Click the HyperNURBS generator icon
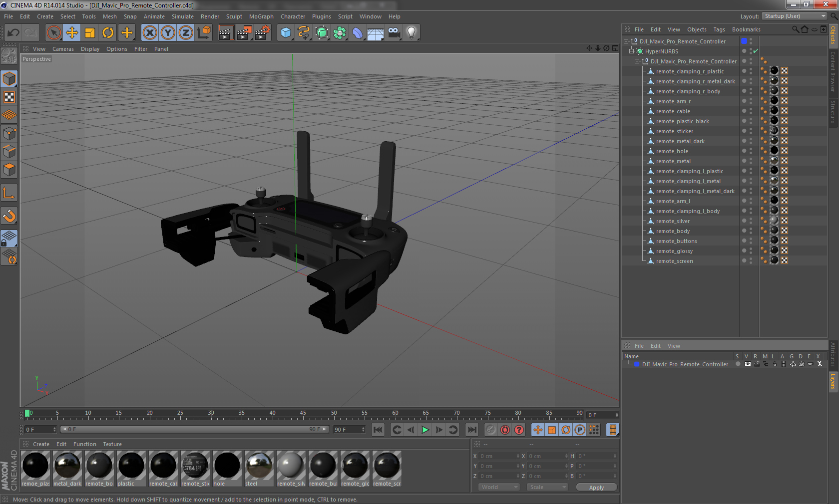This screenshot has width=839, height=504. (x=322, y=33)
